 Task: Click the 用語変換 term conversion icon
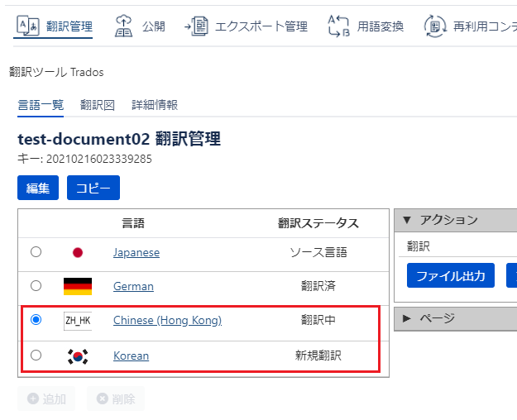pos(339,26)
